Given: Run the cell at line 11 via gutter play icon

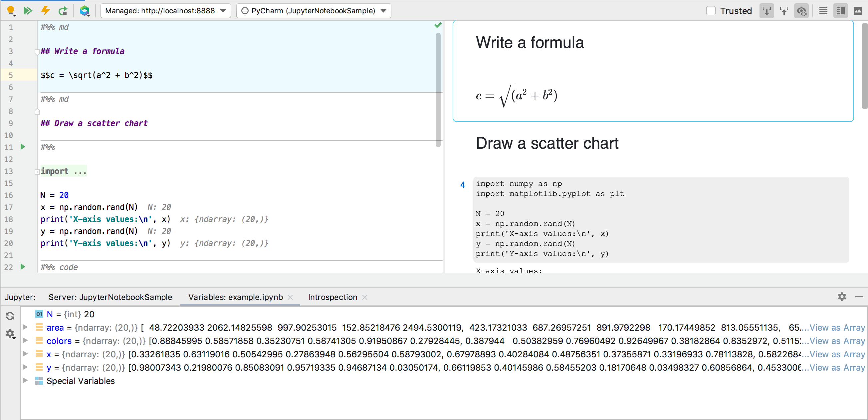Looking at the screenshot, I should point(22,147).
